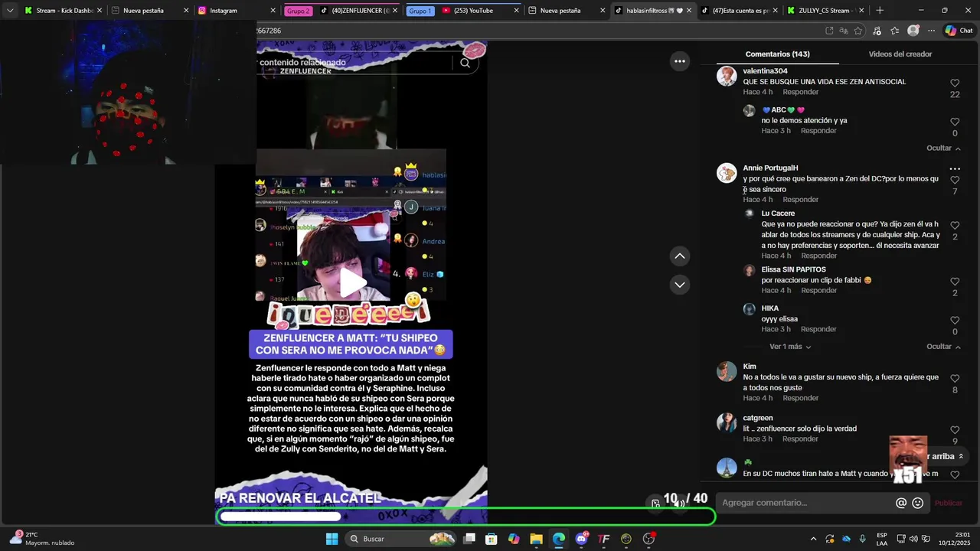Switch to the 'ZULLYY_CS Stream' browser tab

(x=827, y=11)
